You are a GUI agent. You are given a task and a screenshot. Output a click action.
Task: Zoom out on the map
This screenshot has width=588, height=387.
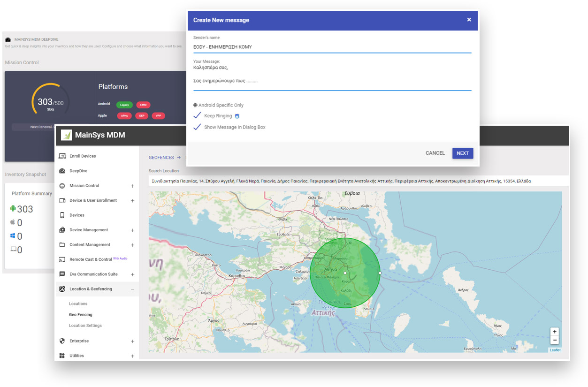point(555,340)
